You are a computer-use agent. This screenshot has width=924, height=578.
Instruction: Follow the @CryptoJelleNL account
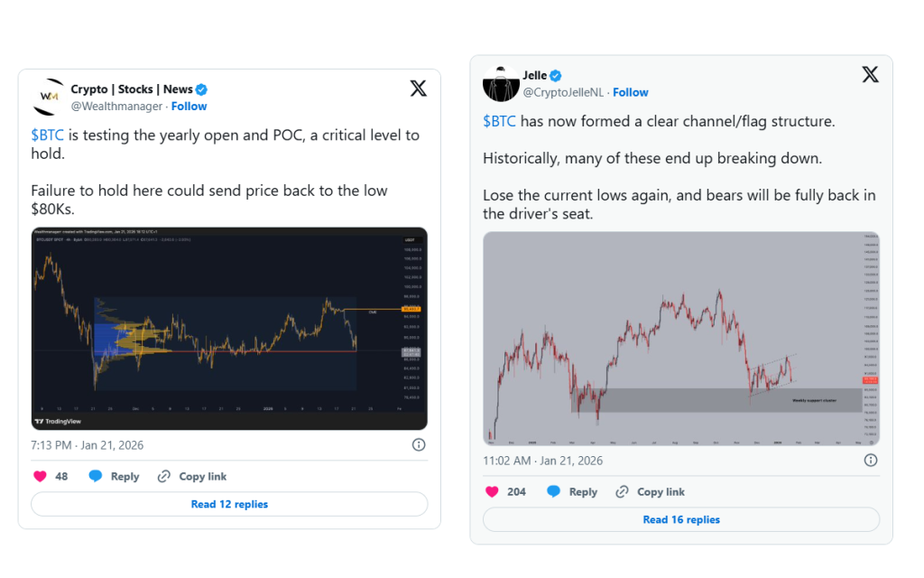pos(631,92)
